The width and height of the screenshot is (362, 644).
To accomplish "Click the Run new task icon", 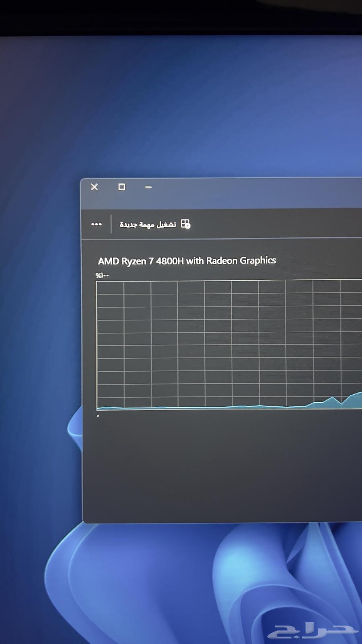I will (x=185, y=224).
